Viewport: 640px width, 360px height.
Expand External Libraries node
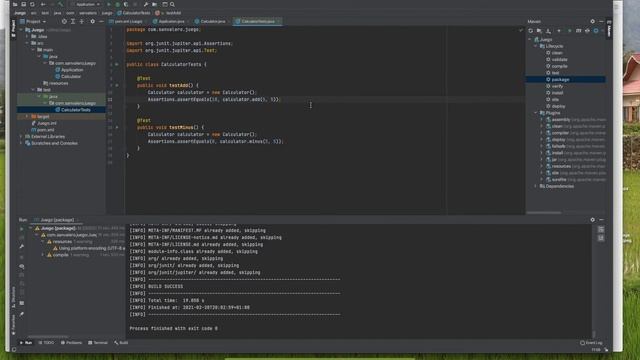(x=21, y=136)
